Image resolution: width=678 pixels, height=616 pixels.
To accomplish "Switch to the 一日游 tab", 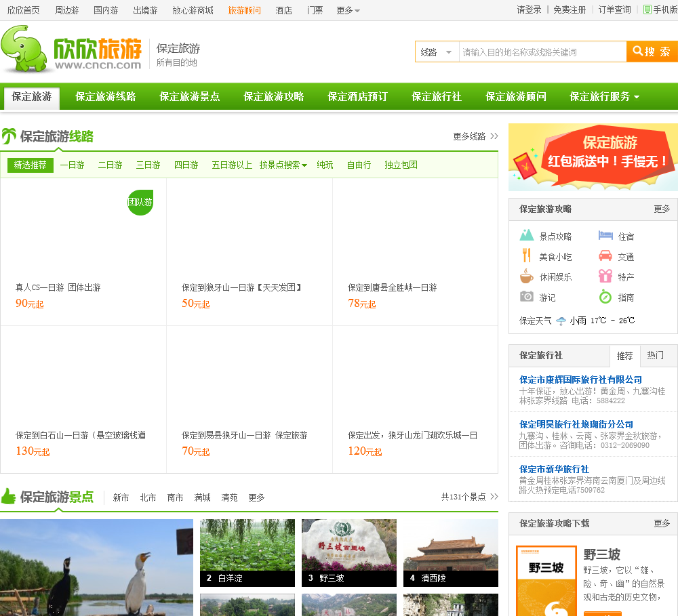I will pos(73,165).
